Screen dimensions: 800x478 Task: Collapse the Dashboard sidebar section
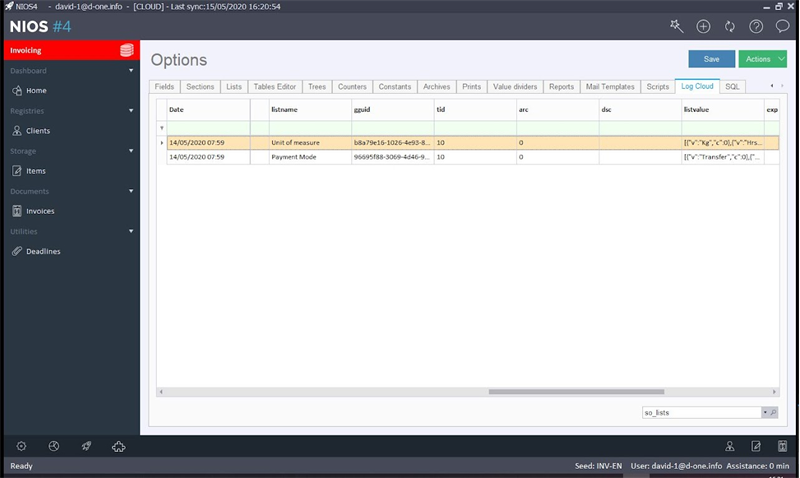point(131,70)
